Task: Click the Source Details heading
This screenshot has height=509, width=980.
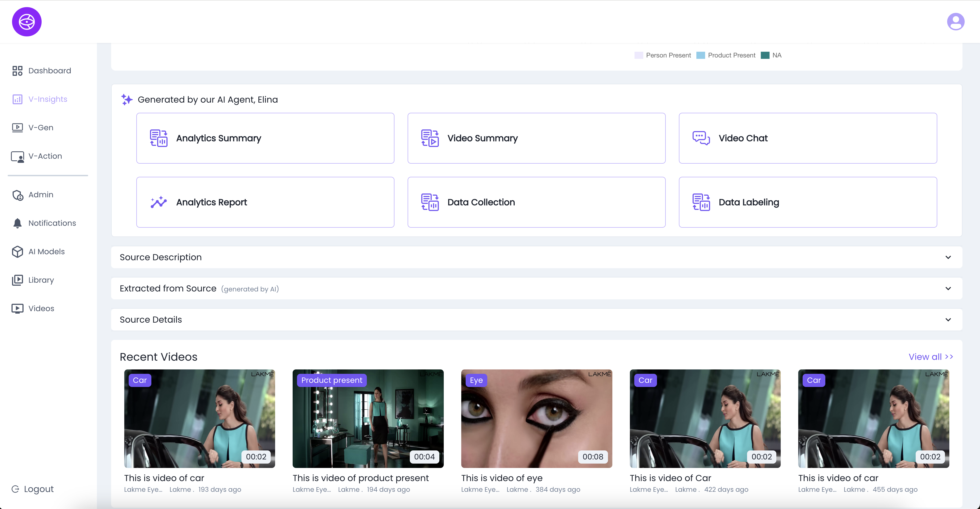Action: [x=151, y=320]
